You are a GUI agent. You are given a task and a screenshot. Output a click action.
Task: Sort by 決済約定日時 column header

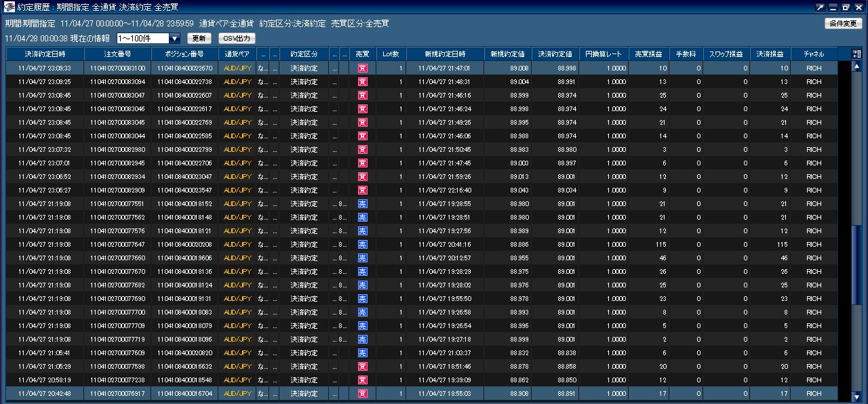click(45, 54)
